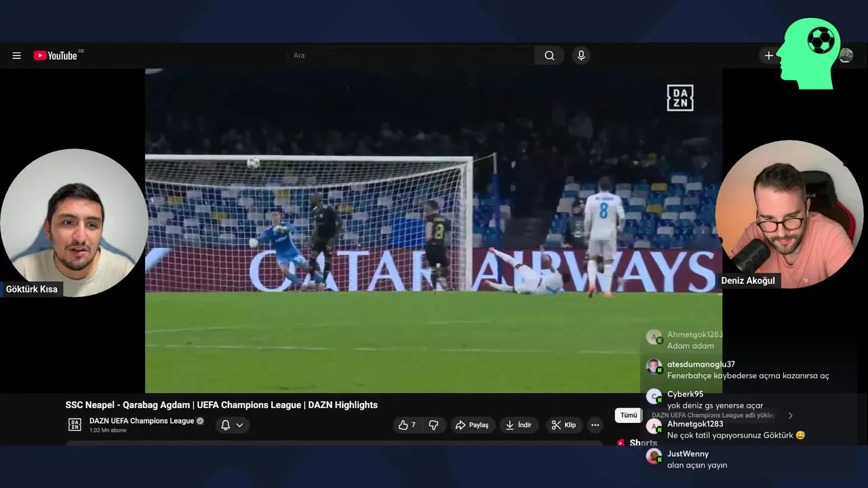
Task: Click Cyberk95's chat avatar
Action: [654, 396]
